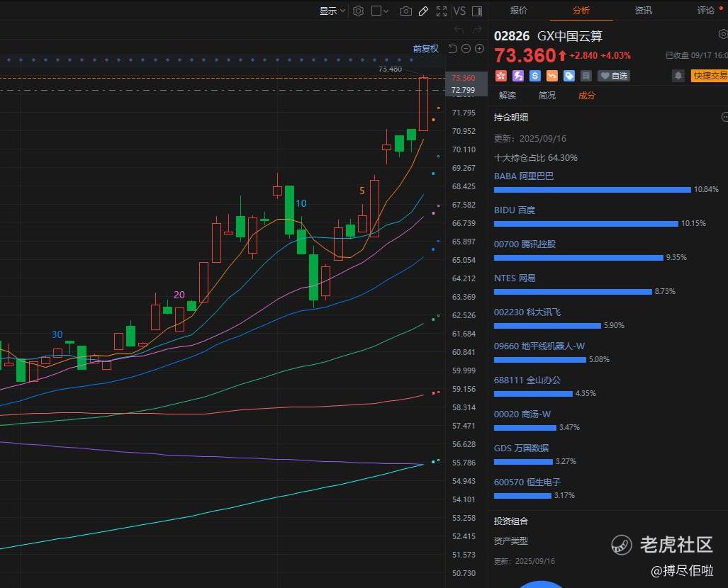The image size is (728, 588).
Task: Open the 00020 商汤-W holding
Action: pyautogui.click(x=522, y=414)
